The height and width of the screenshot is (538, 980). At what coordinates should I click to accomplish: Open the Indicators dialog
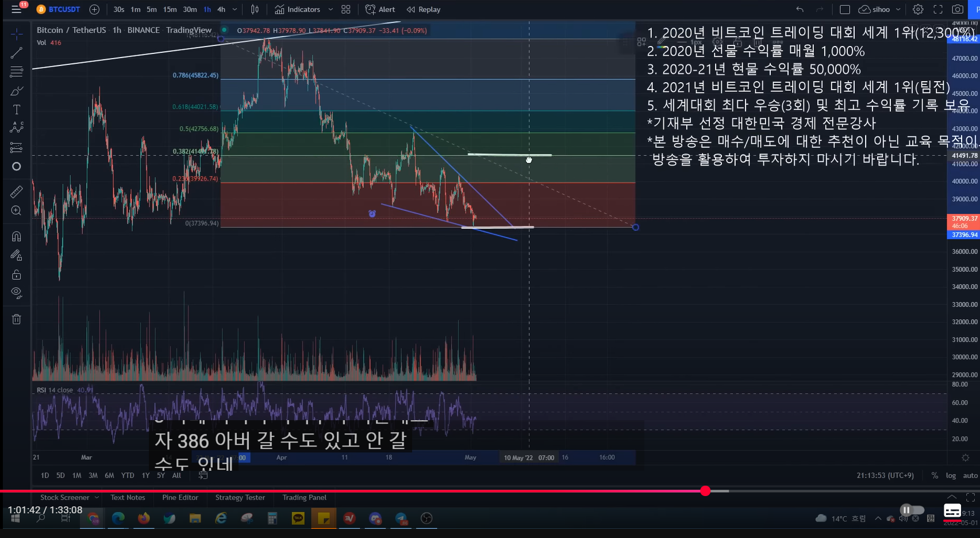point(297,9)
